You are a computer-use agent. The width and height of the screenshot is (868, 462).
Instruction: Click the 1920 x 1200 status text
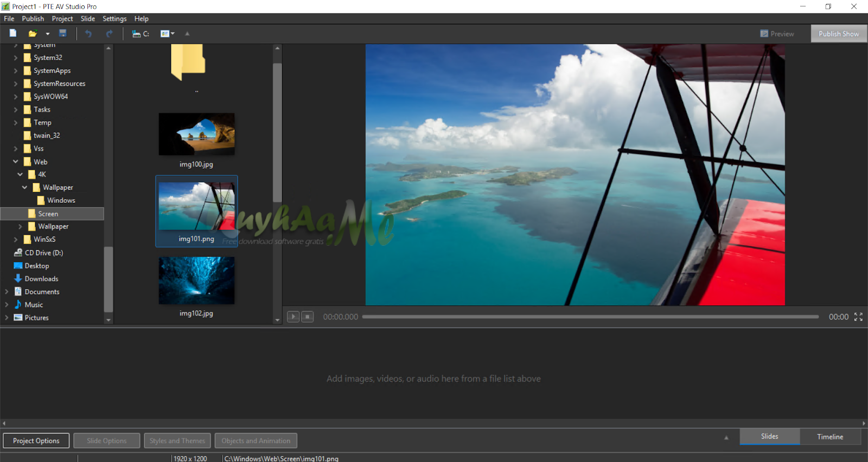click(190, 459)
